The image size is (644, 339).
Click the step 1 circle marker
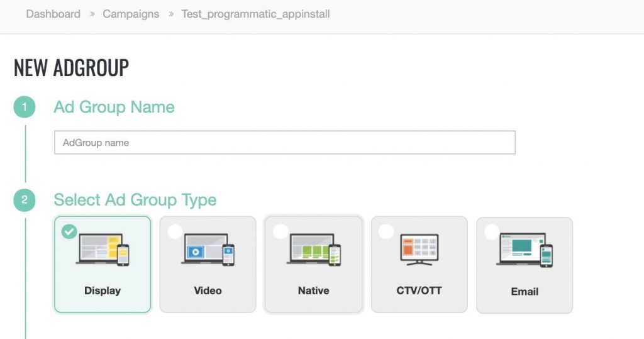click(25, 108)
